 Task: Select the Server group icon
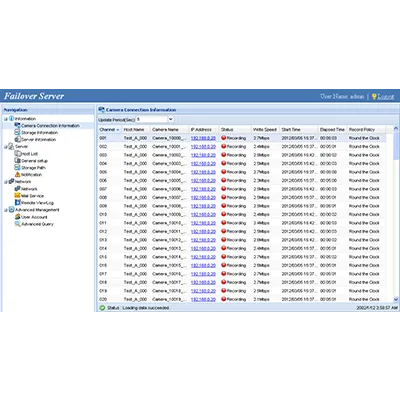click(x=11, y=146)
